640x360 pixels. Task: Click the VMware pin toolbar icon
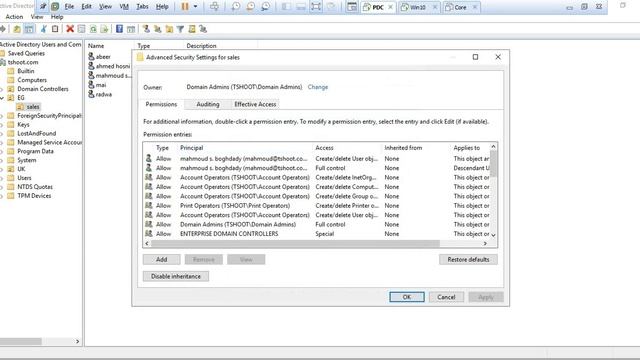tap(43, 7)
